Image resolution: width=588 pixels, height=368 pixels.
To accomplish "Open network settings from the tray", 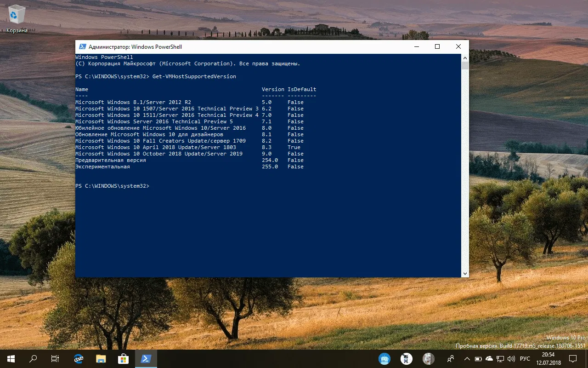I will tap(500, 359).
